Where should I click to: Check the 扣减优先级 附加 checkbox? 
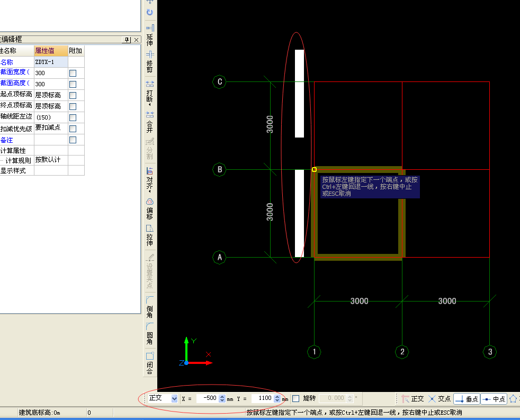pos(73,129)
